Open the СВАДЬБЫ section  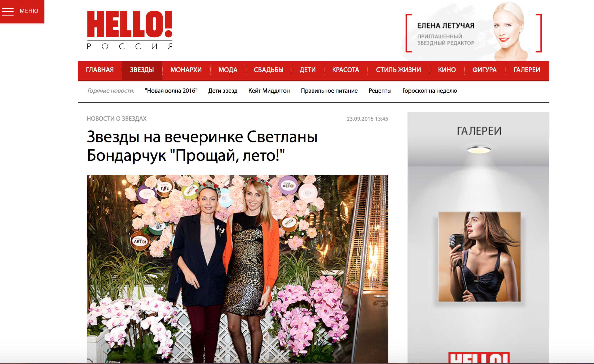click(269, 70)
